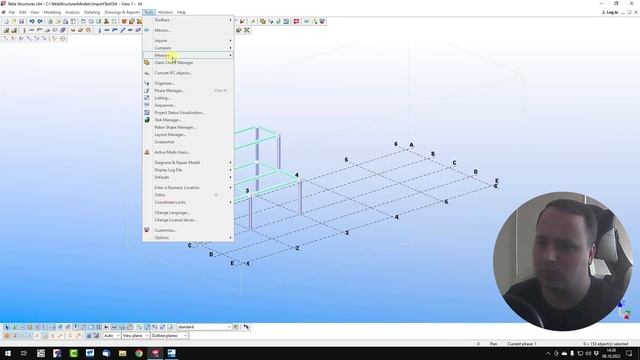This screenshot has width=640, height=360.
Task: Click grid label A in the model view
Action: coord(411,144)
